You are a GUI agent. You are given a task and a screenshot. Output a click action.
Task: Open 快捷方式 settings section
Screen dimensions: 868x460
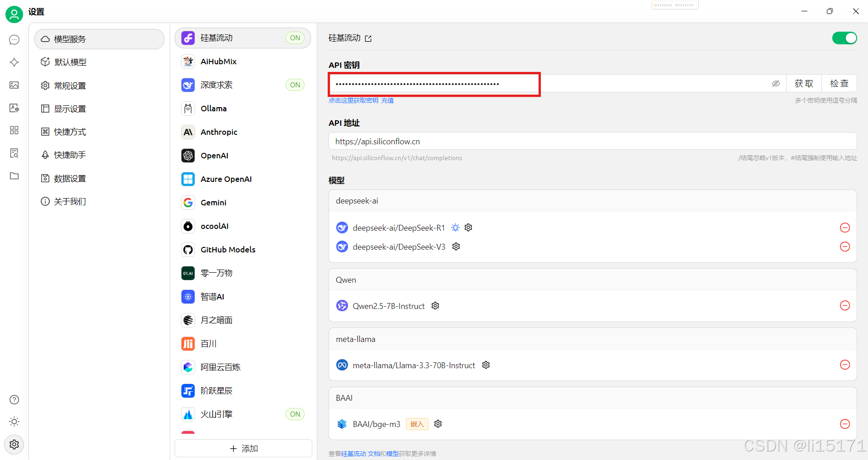click(x=99, y=132)
